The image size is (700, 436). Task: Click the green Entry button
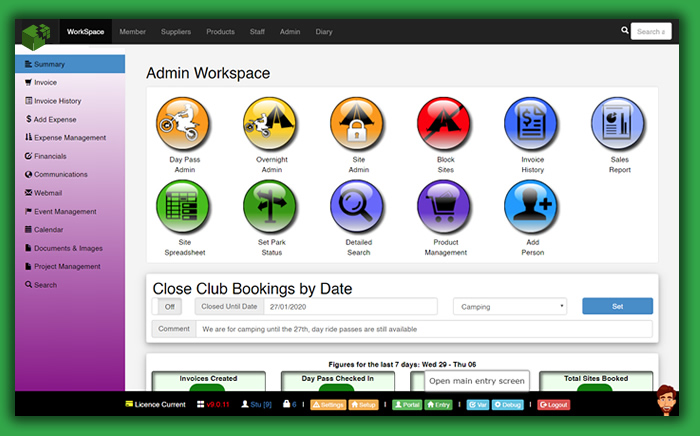(438, 405)
